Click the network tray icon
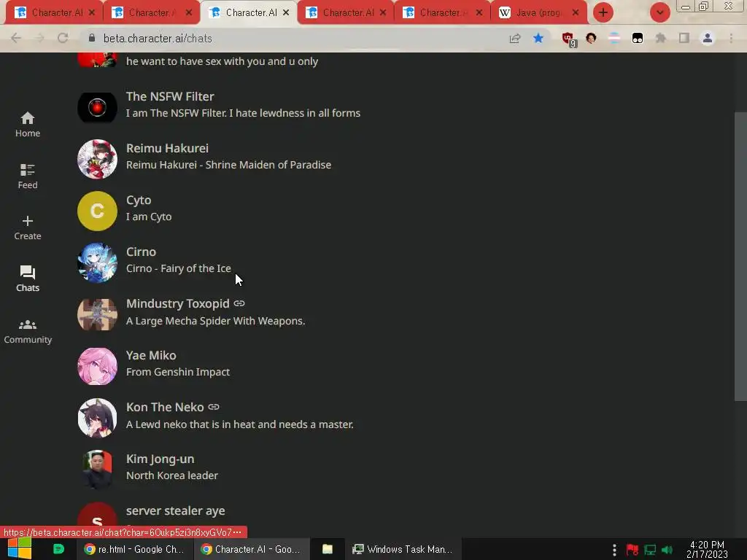Screen dimensions: 747x560 tap(650, 551)
